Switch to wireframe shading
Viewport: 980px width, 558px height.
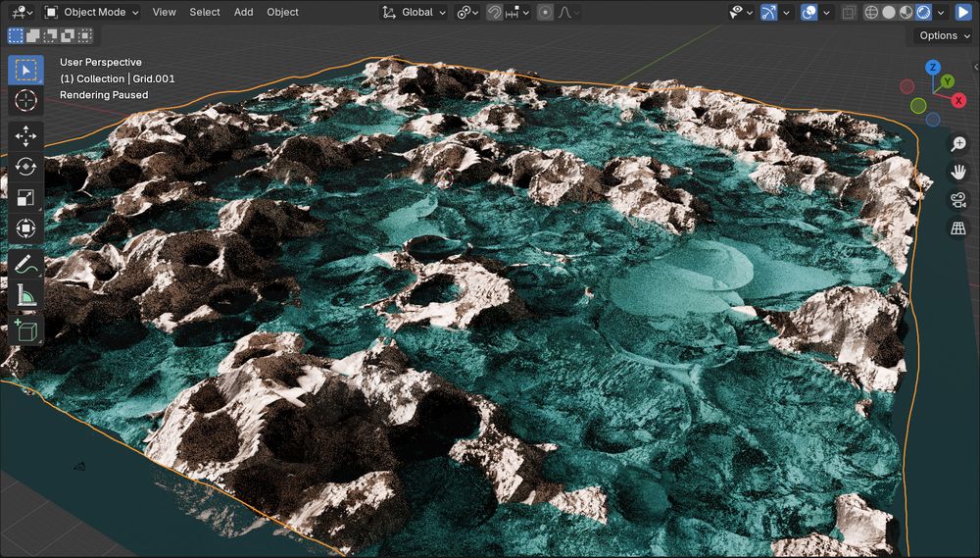point(870,12)
